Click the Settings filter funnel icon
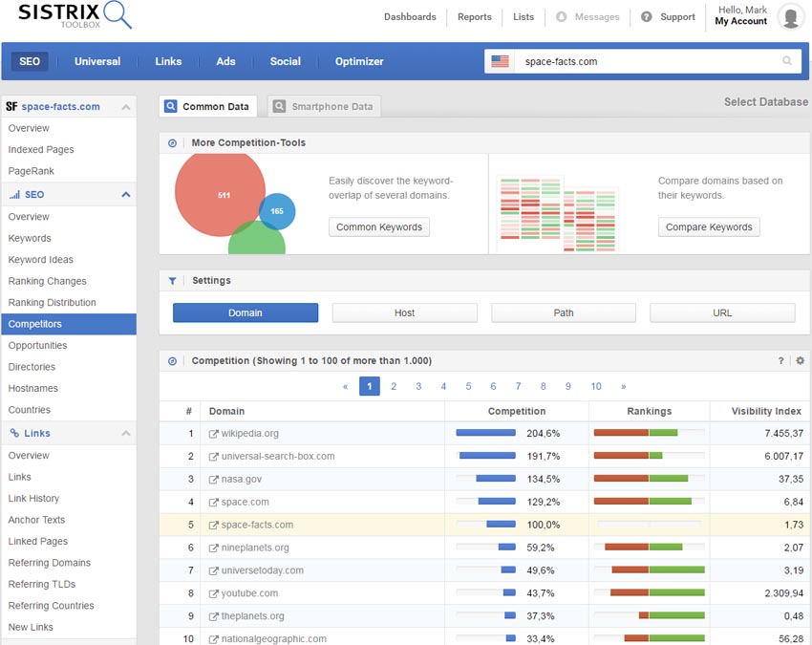812x645 pixels. (173, 281)
